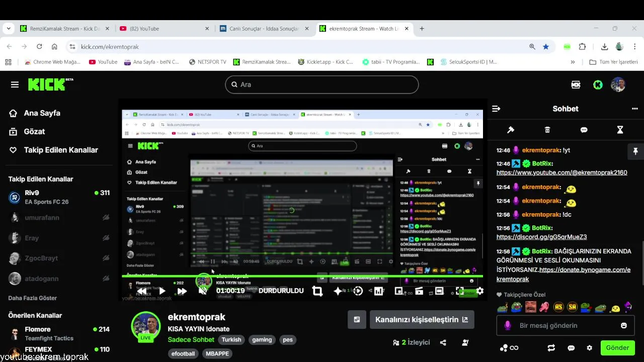Open Chrome extensions puzzle icon
The width and height of the screenshot is (644, 362).
click(582, 47)
